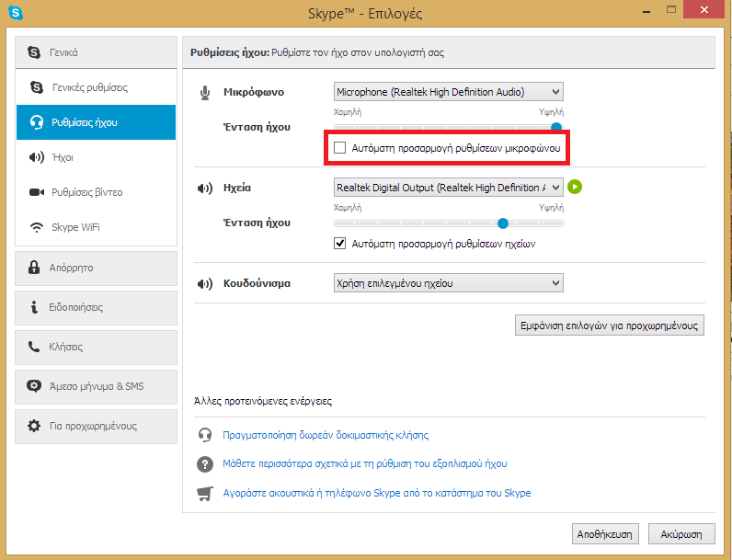Enable automatic microphone settings adjustment checkbox
This screenshot has height=560, width=732.
(340, 148)
